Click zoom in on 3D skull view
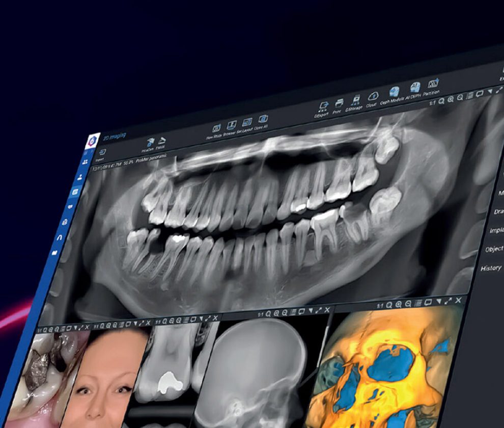The image size is (504, 428). [399, 304]
